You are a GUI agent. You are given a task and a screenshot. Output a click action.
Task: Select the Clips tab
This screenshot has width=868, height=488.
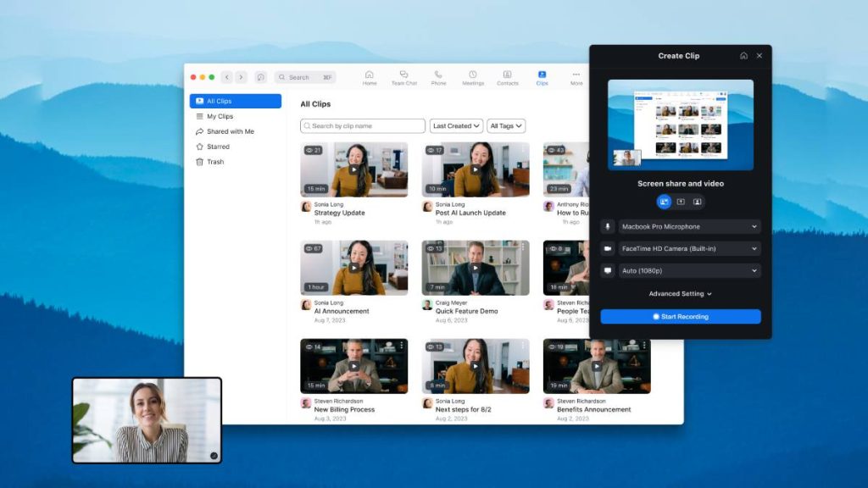coord(542,78)
